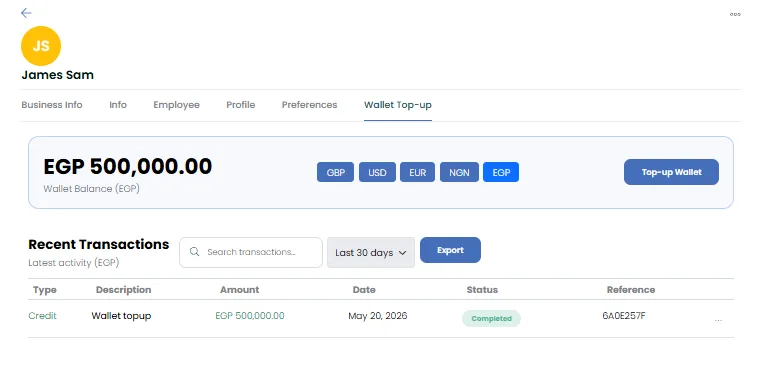The height and width of the screenshot is (365, 768).
Task: Click the Type column header
Action: [x=45, y=290]
